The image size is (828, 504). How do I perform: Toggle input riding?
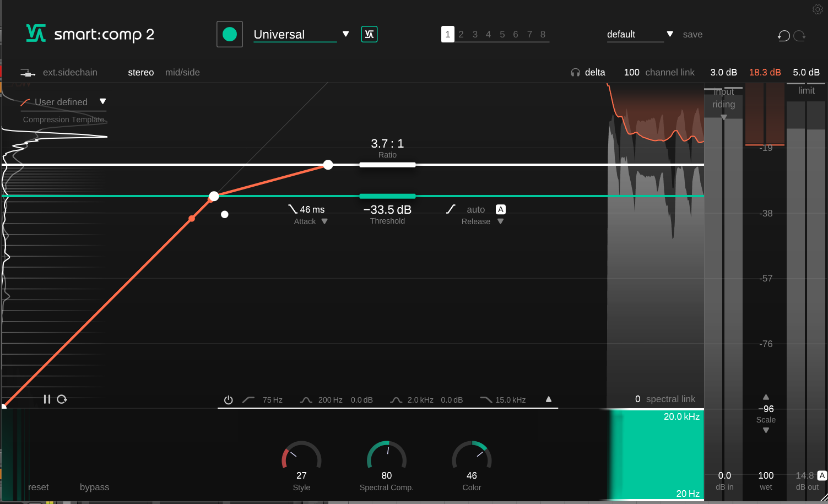(723, 99)
